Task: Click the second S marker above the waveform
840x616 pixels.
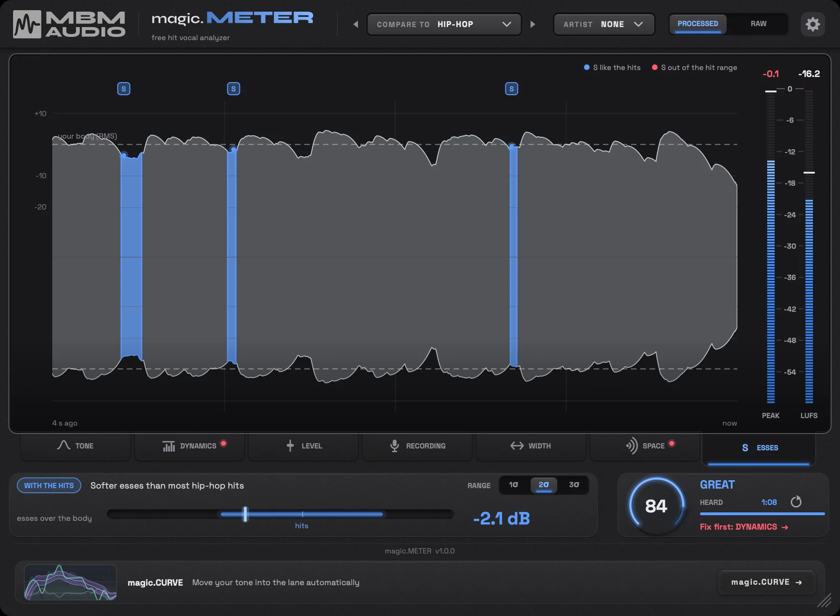Action: click(x=233, y=89)
